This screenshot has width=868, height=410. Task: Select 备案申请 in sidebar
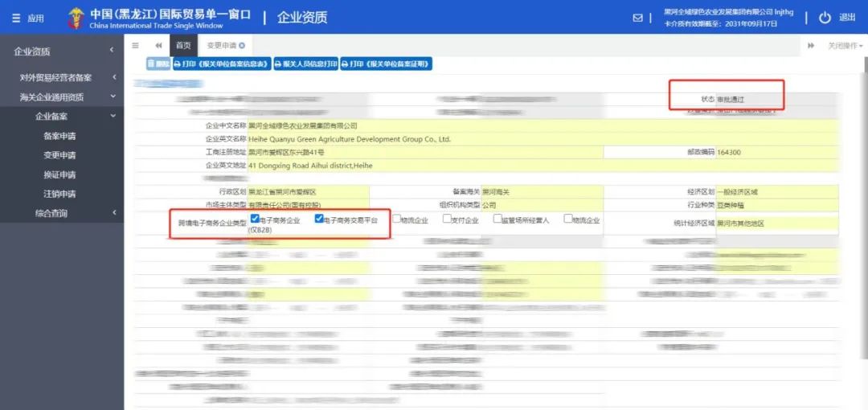(59, 137)
